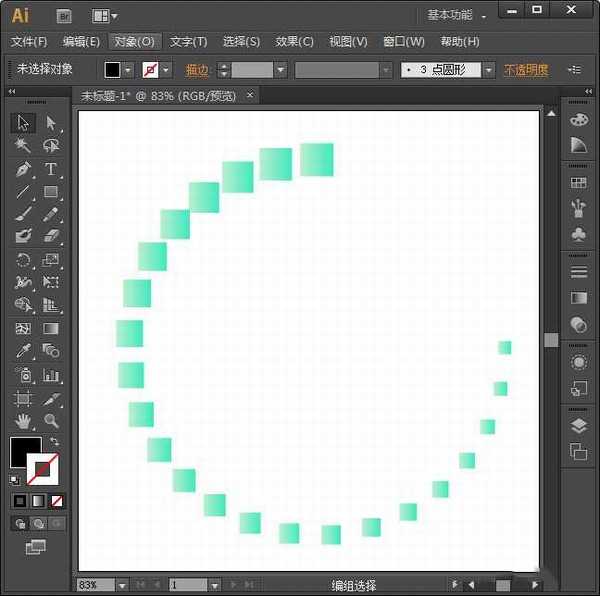600x596 pixels.
Task: Choose the Eyedropper tool in toolbox
Action: click(24, 351)
